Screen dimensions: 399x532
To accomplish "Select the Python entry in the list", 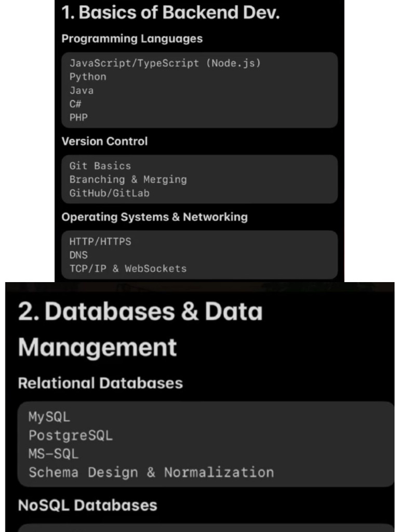I will (88, 77).
